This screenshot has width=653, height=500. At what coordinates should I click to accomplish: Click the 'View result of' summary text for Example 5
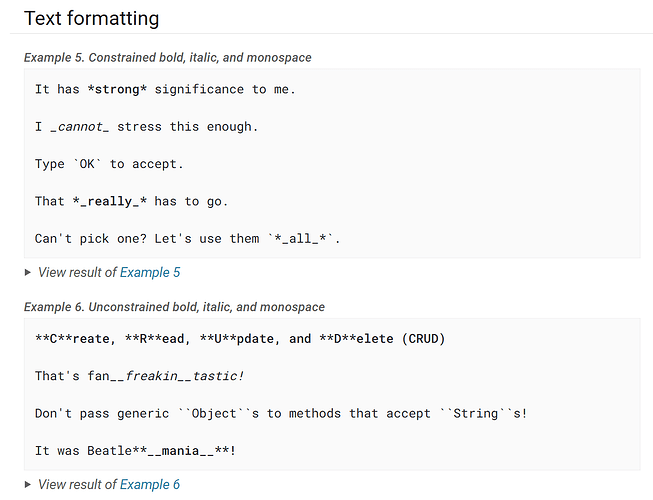click(77, 273)
